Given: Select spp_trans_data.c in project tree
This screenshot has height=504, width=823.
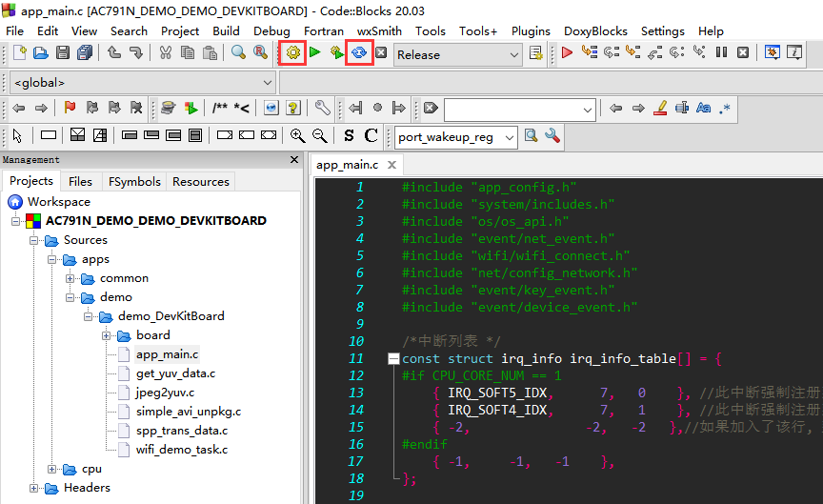Looking at the screenshot, I should [x=182, y=431].
